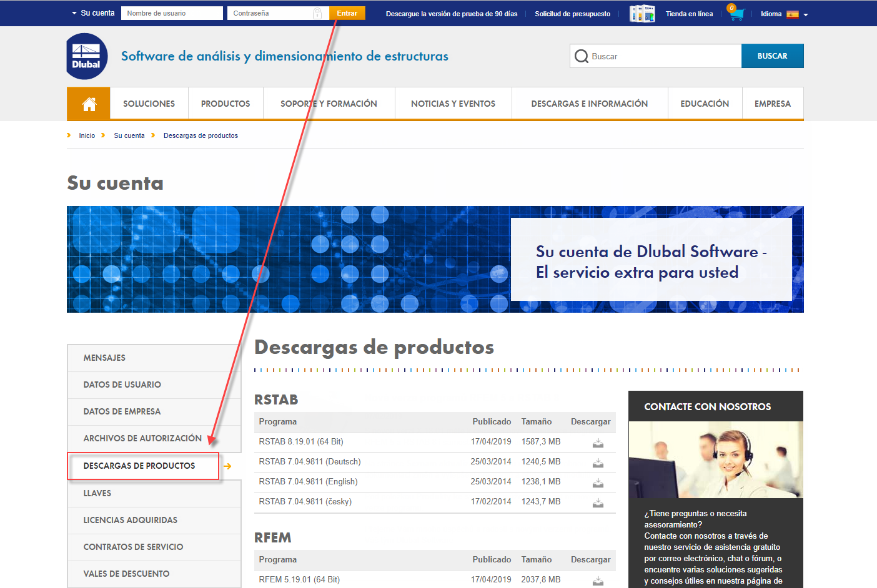Open DATOS DE EMPRESA sidebar item

coord(154,411)
